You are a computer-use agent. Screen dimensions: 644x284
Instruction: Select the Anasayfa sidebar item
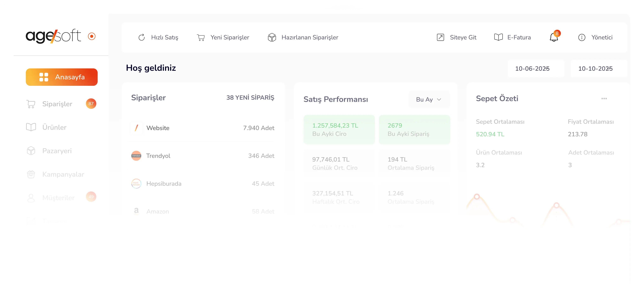62,77
